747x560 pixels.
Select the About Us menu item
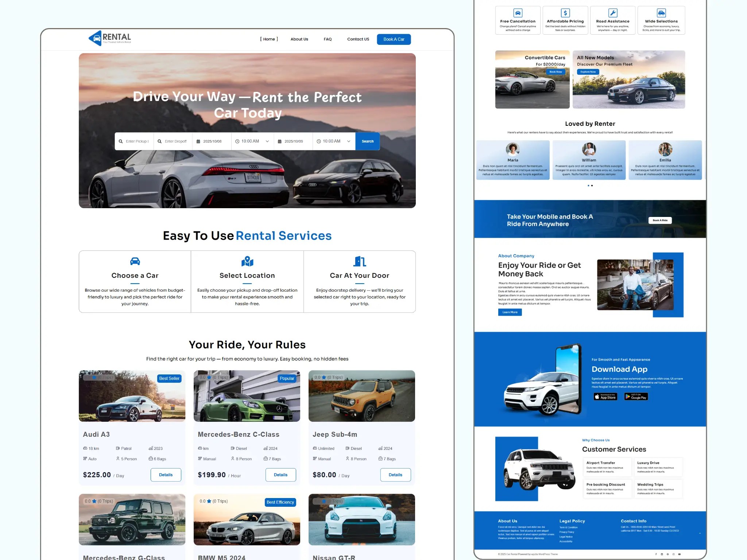coord(299,39)
